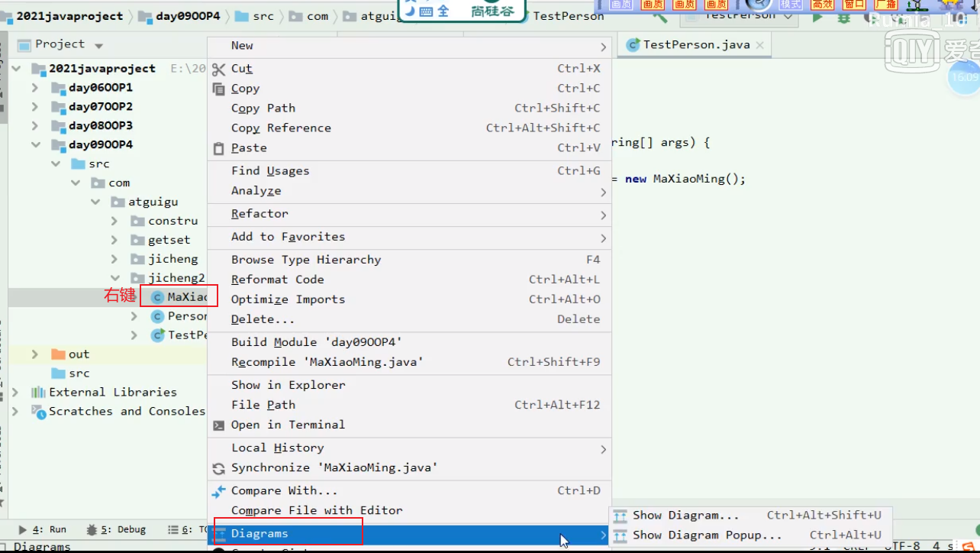Expand the constru package
This screenshot has height=553, width=980.
click(x=114, y=222)
